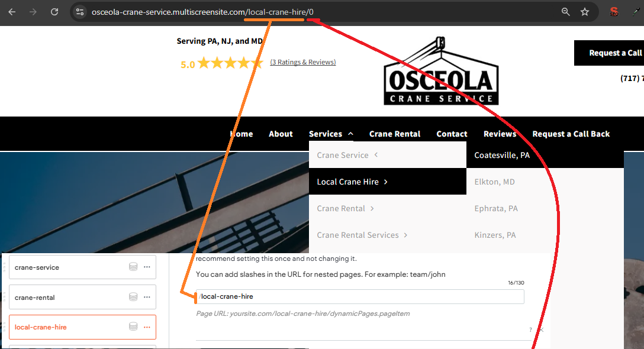This screenshot has height=349, width=644.
Task: Open the About menu item
Action: click(281, 134)
